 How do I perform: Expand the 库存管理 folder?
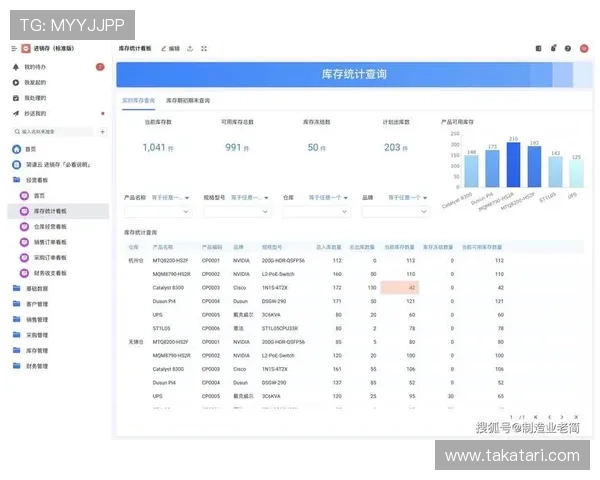30,350
